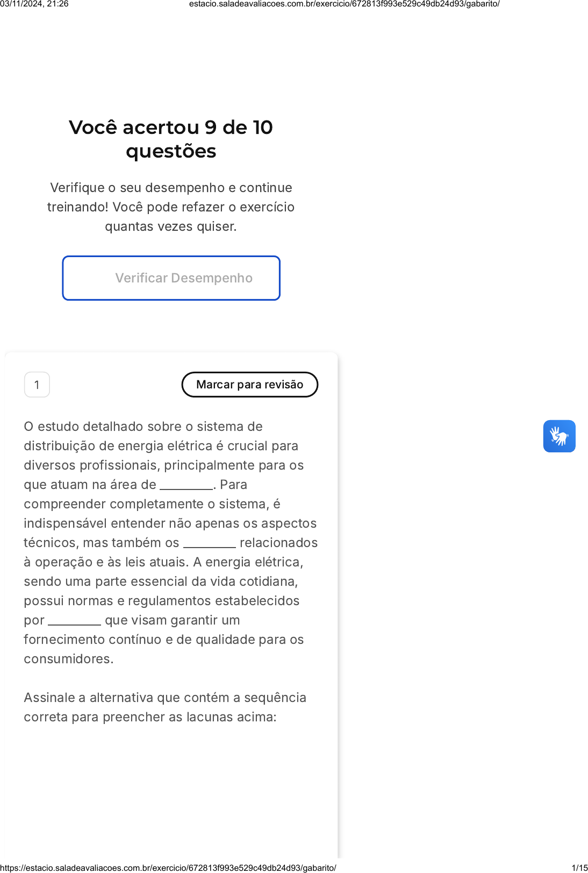The width and height of the screenshot is (588, 873).
Task: Click the heading "Você acertou 9 de 10 questões"
Action: tap(171, 139)
